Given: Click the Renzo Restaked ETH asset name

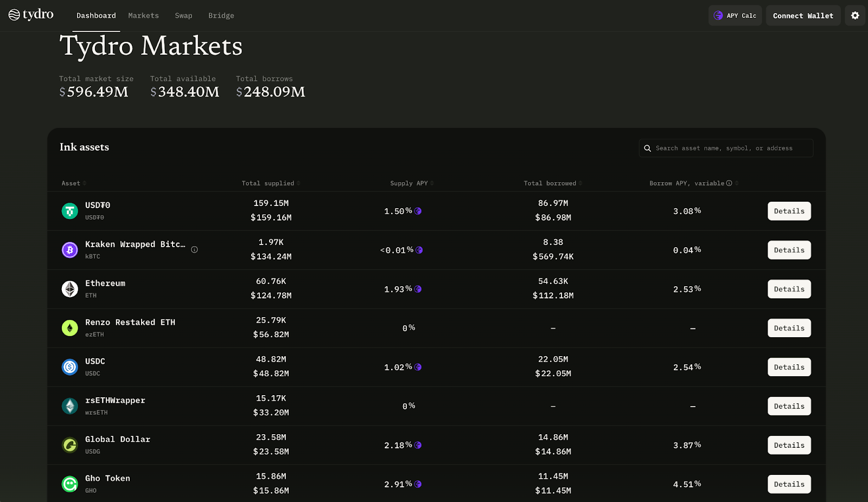Looking at the screenshot, I should [x=130, y=322].
